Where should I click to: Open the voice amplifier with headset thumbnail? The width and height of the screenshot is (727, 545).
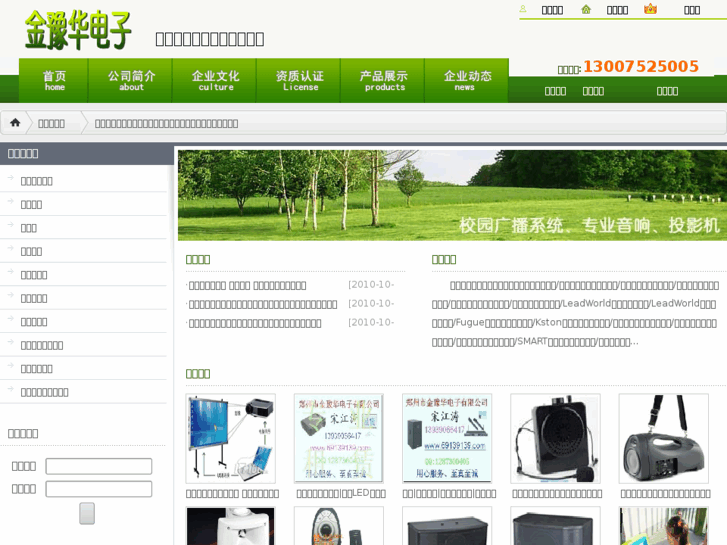555,438
